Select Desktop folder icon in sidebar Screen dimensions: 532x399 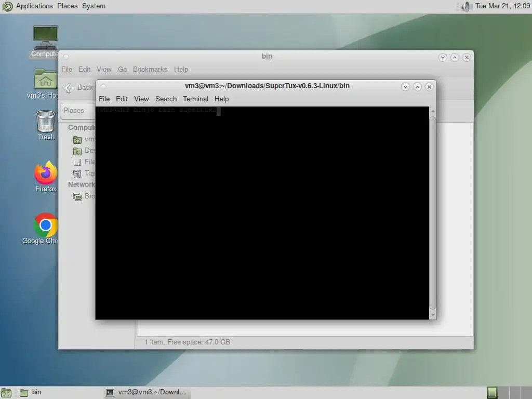pyautogui.click(x=77, y=151)
